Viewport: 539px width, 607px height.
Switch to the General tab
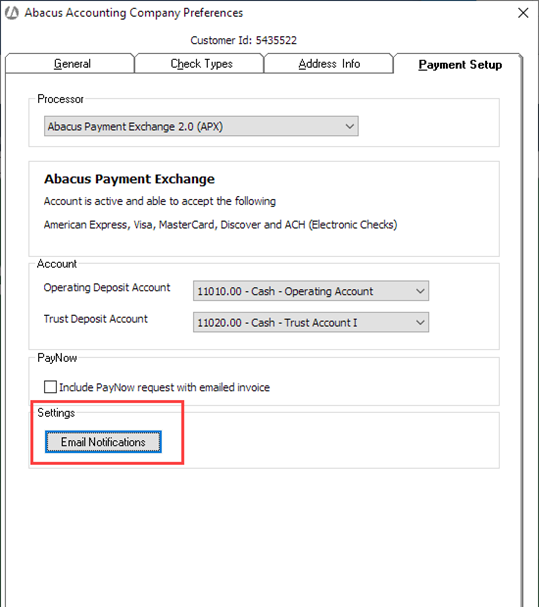[x=70, y=63]
